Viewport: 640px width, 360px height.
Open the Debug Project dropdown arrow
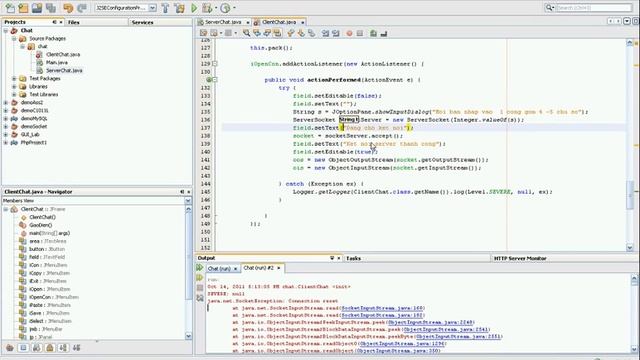[216, 8]
